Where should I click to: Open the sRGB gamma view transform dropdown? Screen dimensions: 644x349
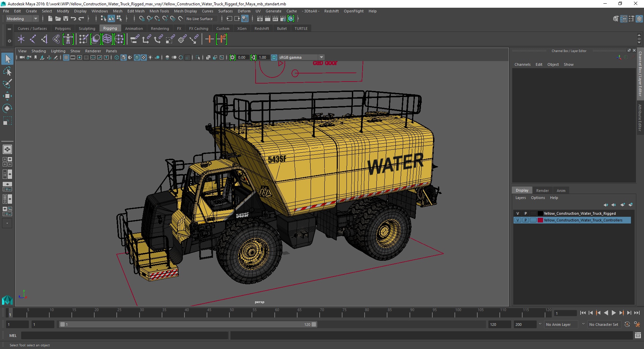(301, 57)
